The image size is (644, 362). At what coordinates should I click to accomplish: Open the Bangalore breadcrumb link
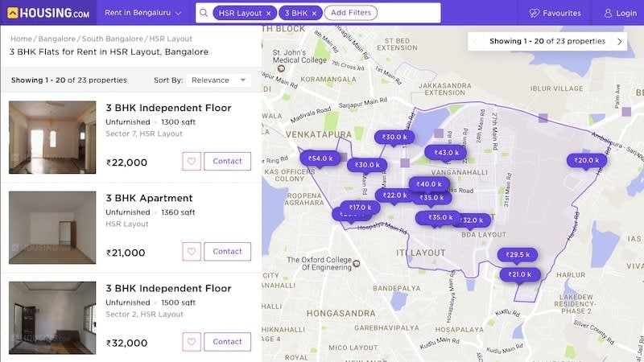coord(56,39)
